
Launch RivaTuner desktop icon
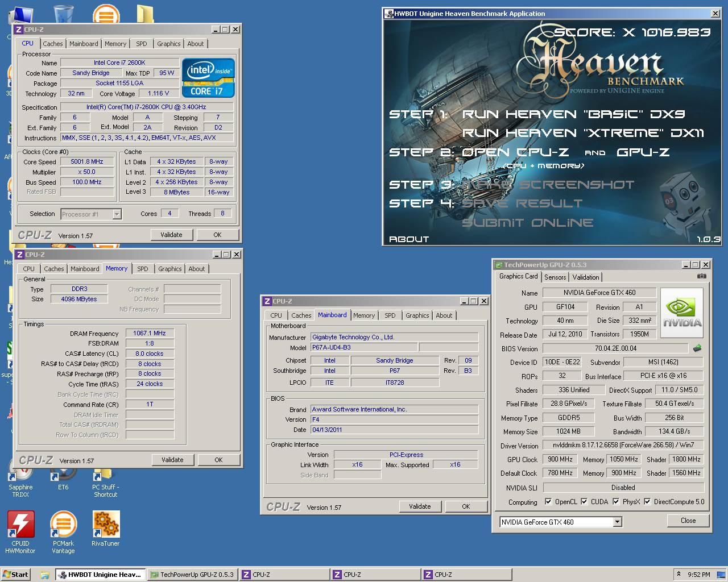106,528
